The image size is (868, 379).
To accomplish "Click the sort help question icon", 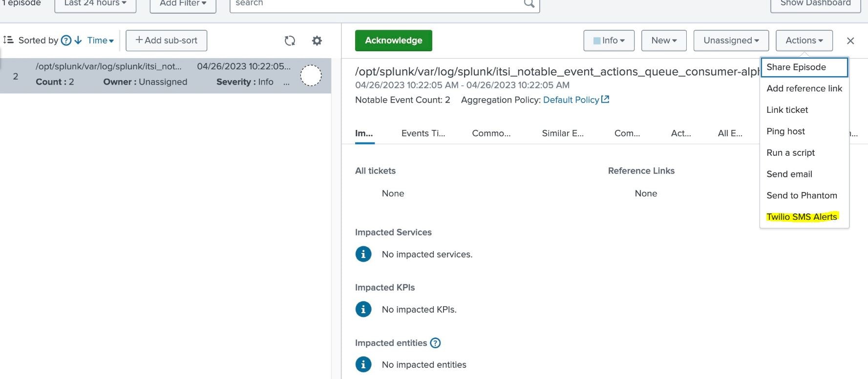I will click(66, 41).
